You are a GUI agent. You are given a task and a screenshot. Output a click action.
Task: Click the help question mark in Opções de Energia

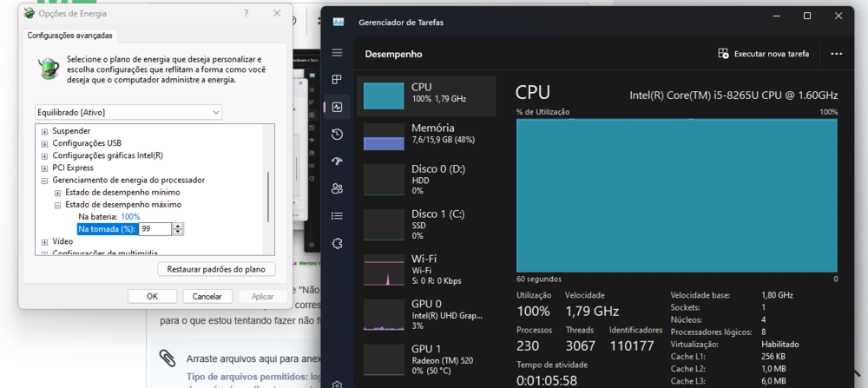246,13
